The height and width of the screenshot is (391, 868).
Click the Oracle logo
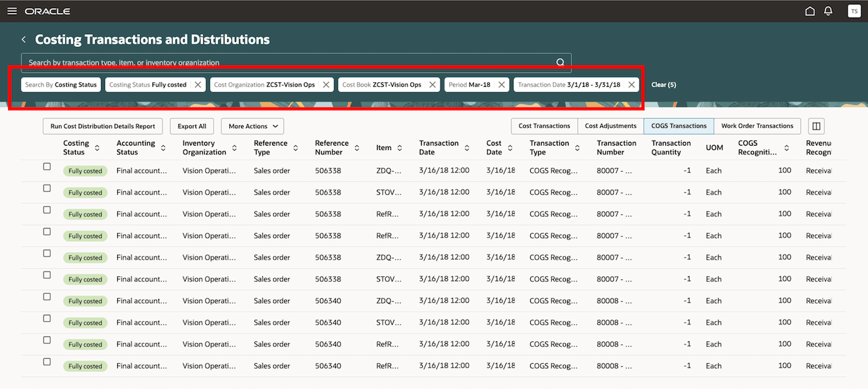(x=48, y=11)
